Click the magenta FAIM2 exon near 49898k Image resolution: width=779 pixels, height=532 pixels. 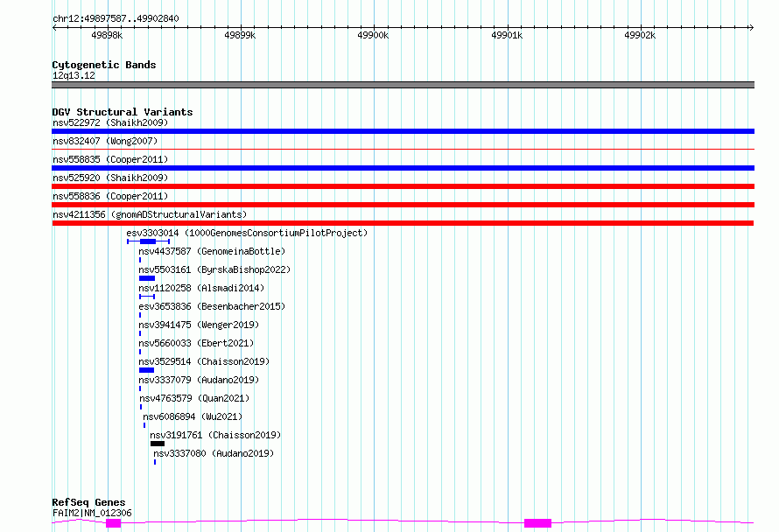point(113,523)
